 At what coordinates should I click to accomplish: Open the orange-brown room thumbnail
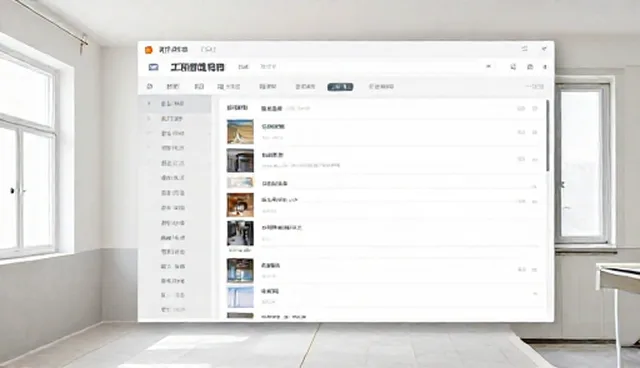pyautogui.click(x=240, y=205)
